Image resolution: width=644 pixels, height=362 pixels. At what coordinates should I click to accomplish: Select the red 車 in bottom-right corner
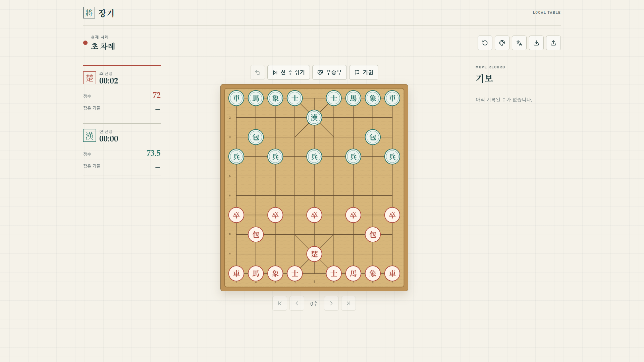392,274
